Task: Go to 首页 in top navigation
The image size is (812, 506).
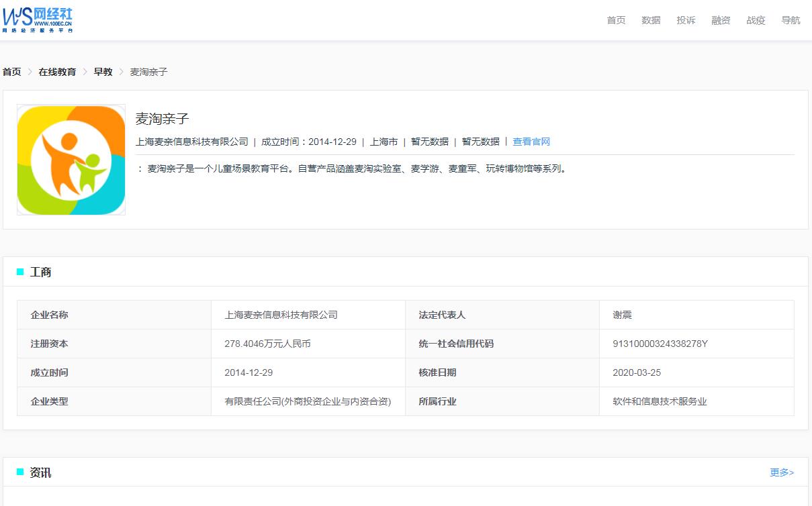Action: [616, 20]
